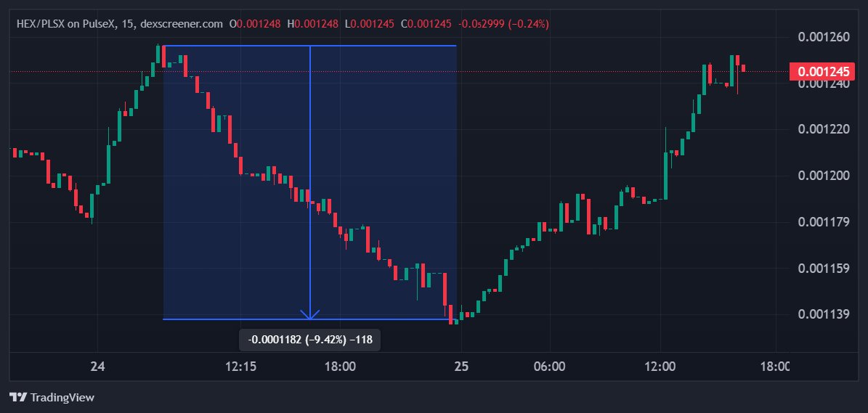This screenshot has height=413, width=868.
Task: Click price axis label 0.001179
Action: coord(823,222)
